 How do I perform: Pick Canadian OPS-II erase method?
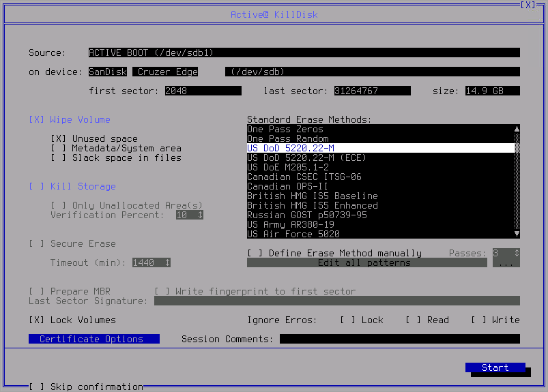pyautogui.click(x=381, y=186)
